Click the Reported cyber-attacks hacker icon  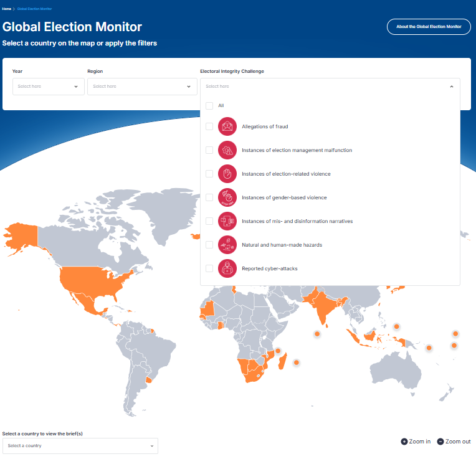pos(227,268)
